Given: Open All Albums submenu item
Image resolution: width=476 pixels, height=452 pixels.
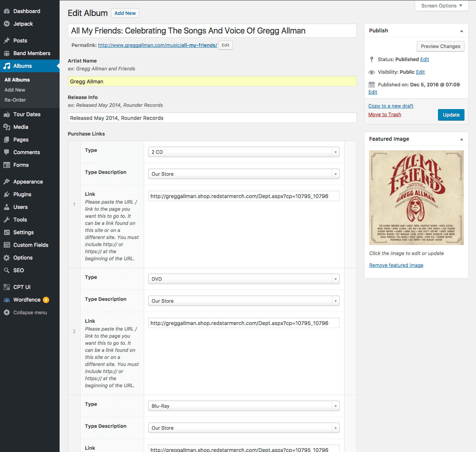Looking at the screenshot, I should point(17,80).
